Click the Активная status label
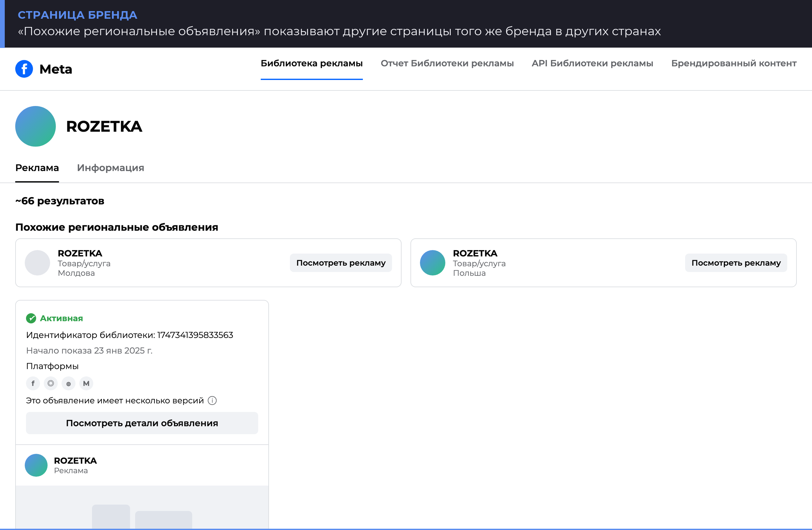The image size is (812, 530). point(62,318)
